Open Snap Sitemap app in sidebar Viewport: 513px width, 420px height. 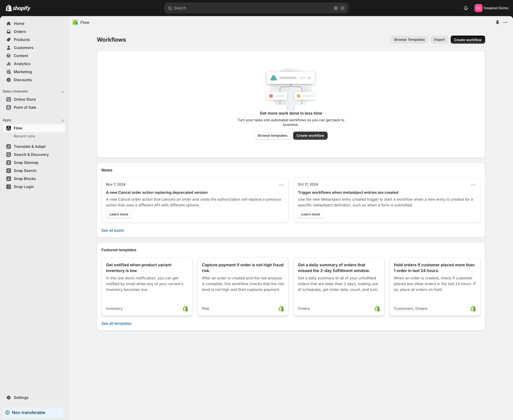point(26,163)
